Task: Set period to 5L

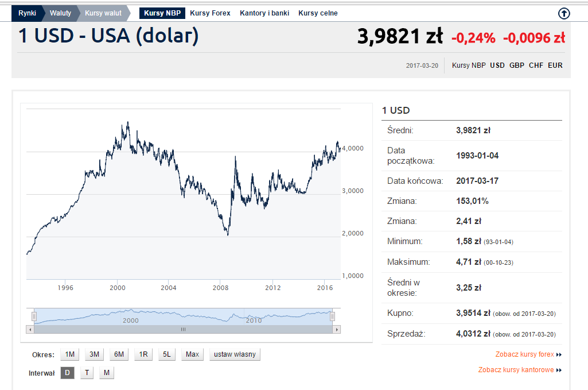Action: [166, 354]
